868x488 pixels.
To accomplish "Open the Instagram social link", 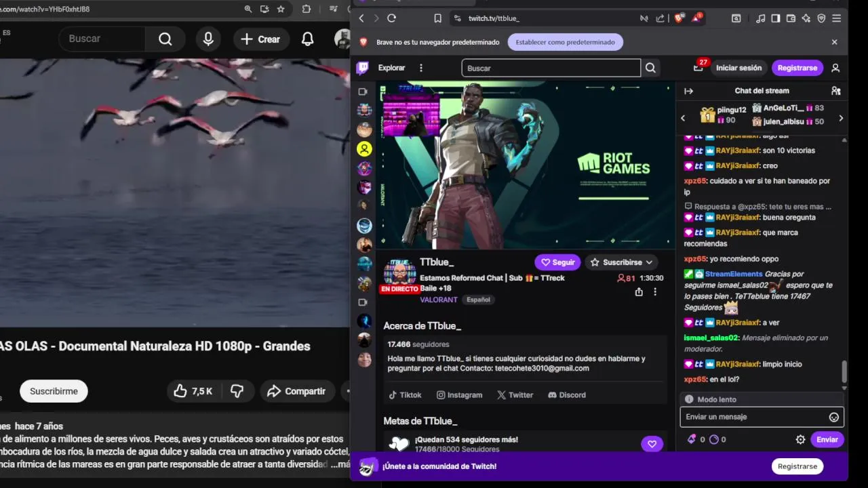I will [x=459, y=395].
